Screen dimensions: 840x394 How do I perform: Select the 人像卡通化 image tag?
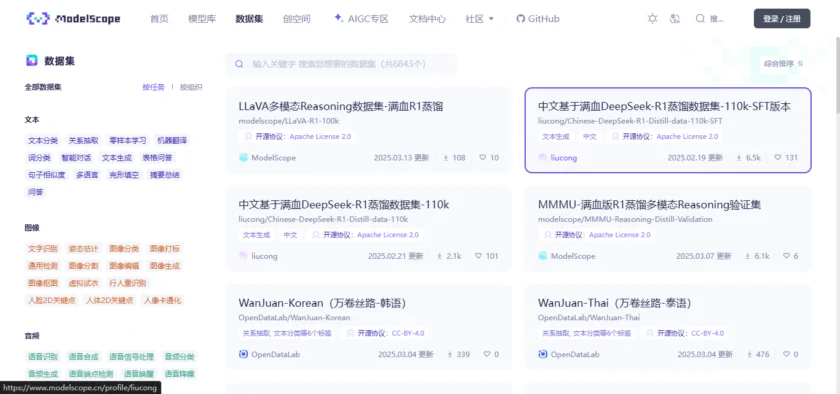162,300
